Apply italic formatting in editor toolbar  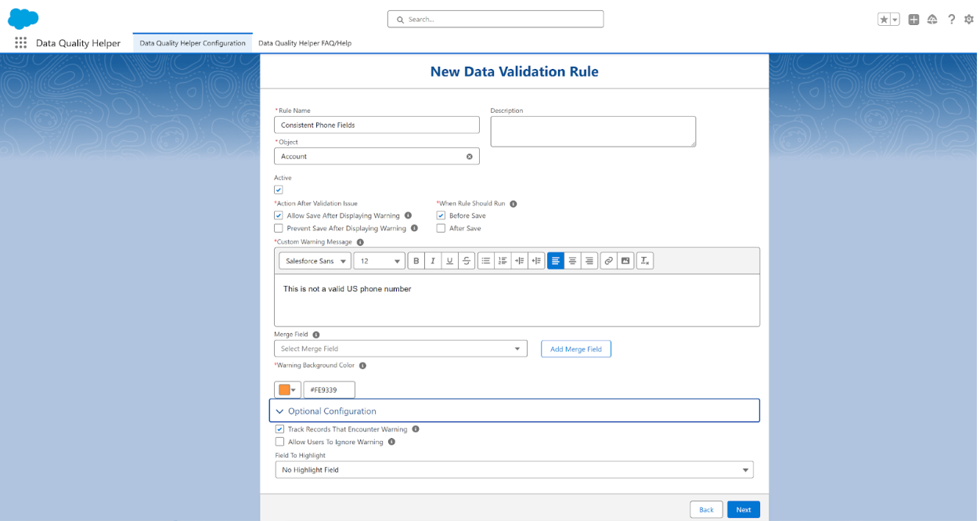click(432, 261)
